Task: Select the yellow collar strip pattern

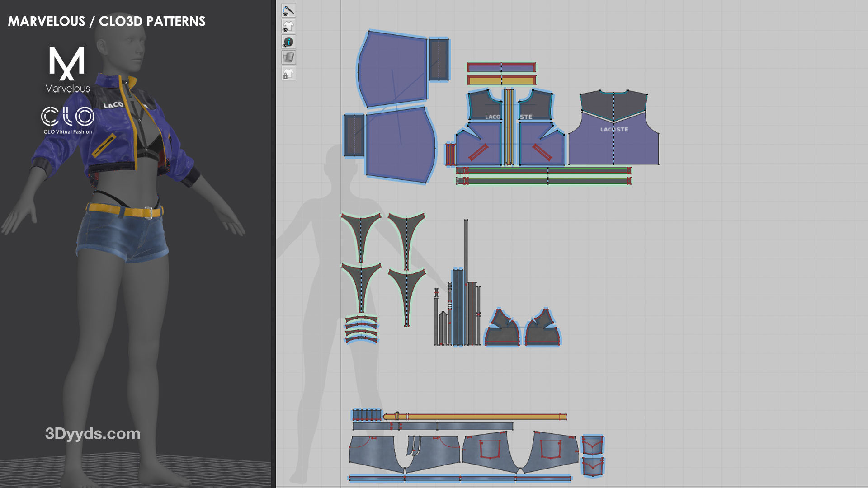Action: [501, 80]
